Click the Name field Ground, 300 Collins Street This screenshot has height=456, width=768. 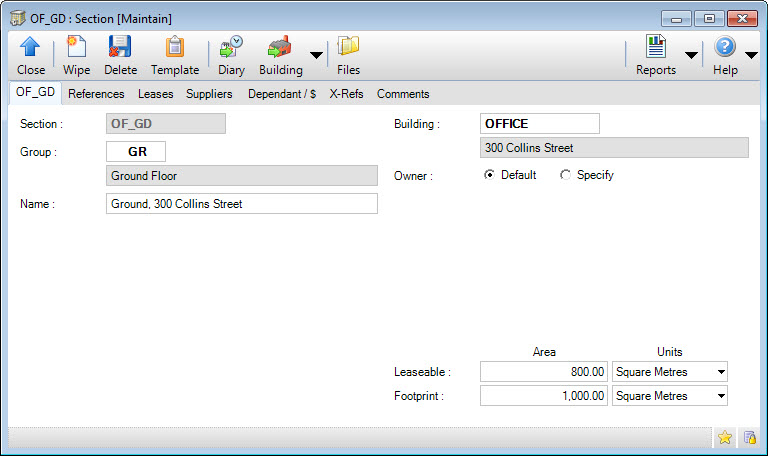click(x=241, y=204)
